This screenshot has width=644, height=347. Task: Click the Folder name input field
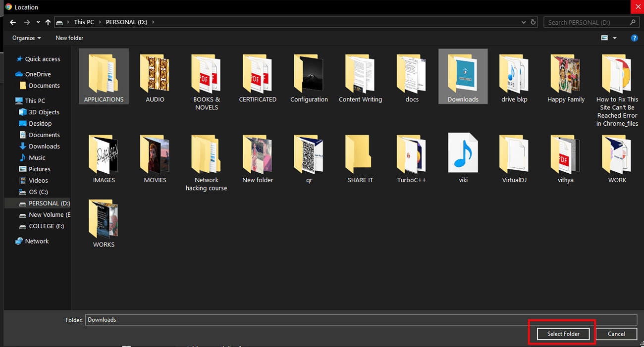coord(361,320)
